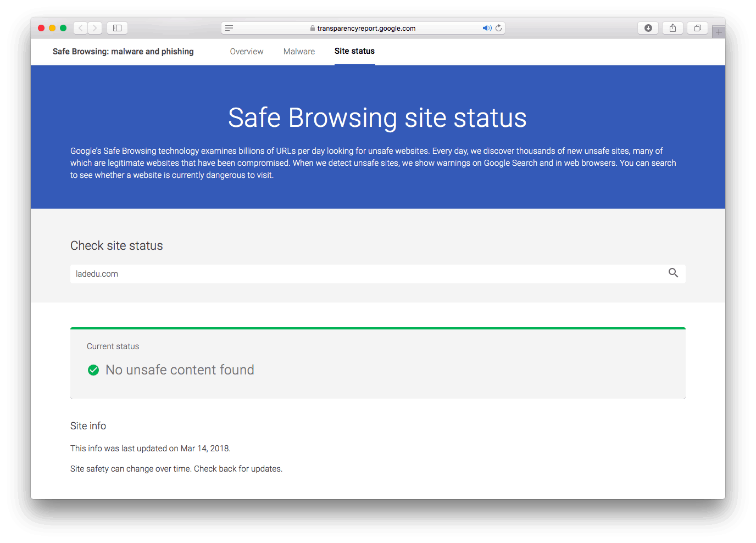756x543 pixels.
Task: Open Reader view icon in address bar
Action: pos(229,28)
